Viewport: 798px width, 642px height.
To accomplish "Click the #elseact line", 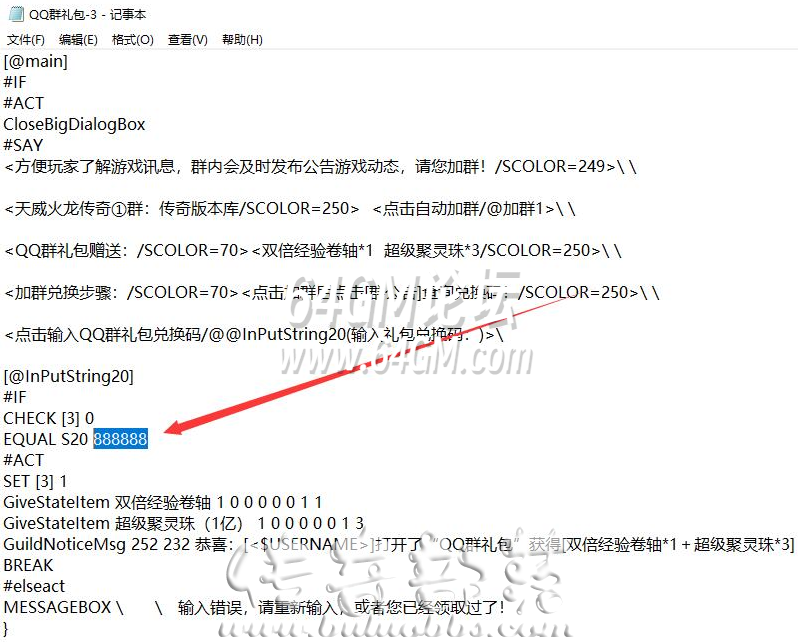I will (34, 586).
